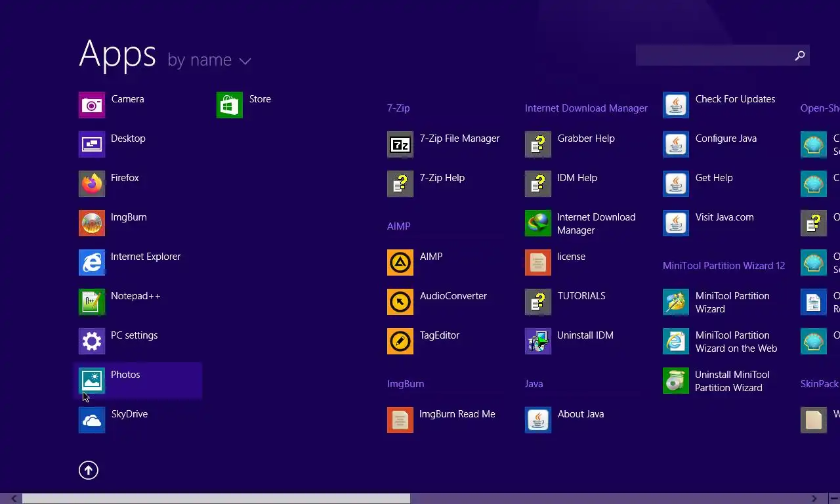Open the Camera app icon
The width and height of the screenshot is (840, 504).
[x=92, y=105]
